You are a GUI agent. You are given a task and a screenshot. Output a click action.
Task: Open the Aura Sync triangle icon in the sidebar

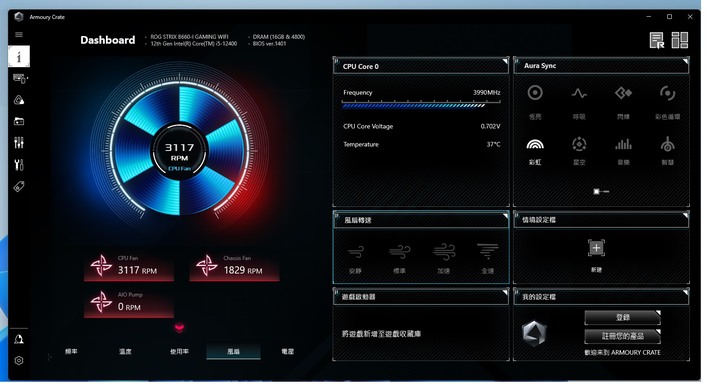19,100
